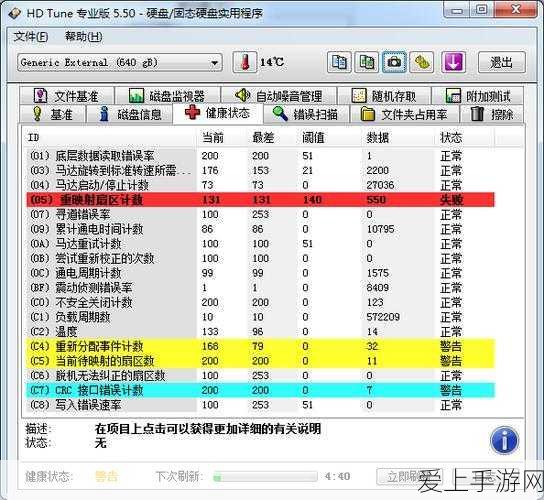Switch to the 文件基准 tab
544x500 pixels.
[67, 96]
